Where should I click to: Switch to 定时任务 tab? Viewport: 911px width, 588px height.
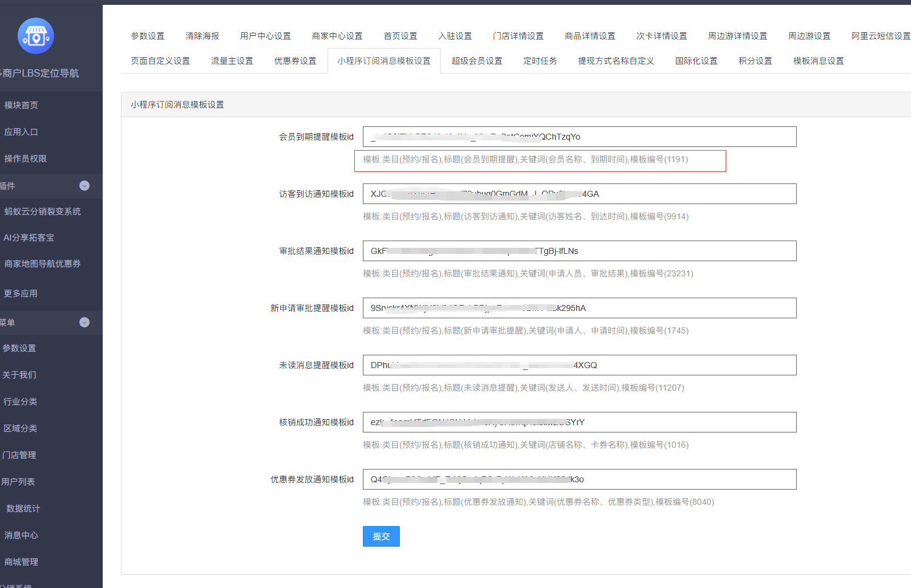coord(540,61)
